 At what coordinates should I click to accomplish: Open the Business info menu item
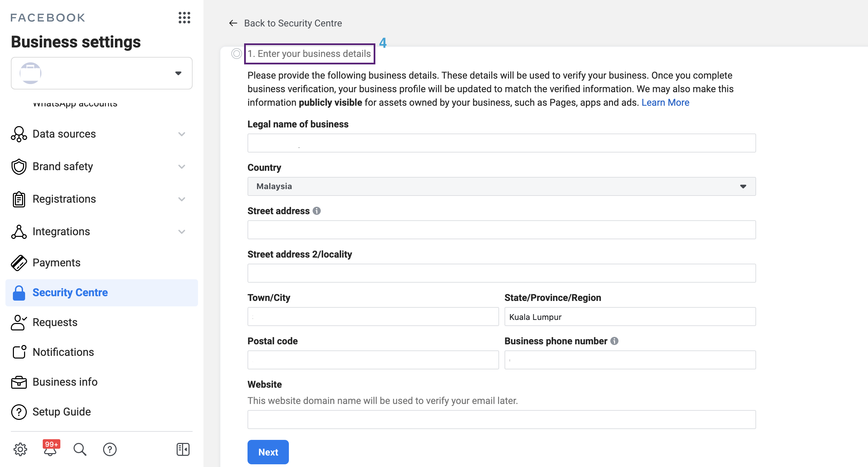click(65, 382)
